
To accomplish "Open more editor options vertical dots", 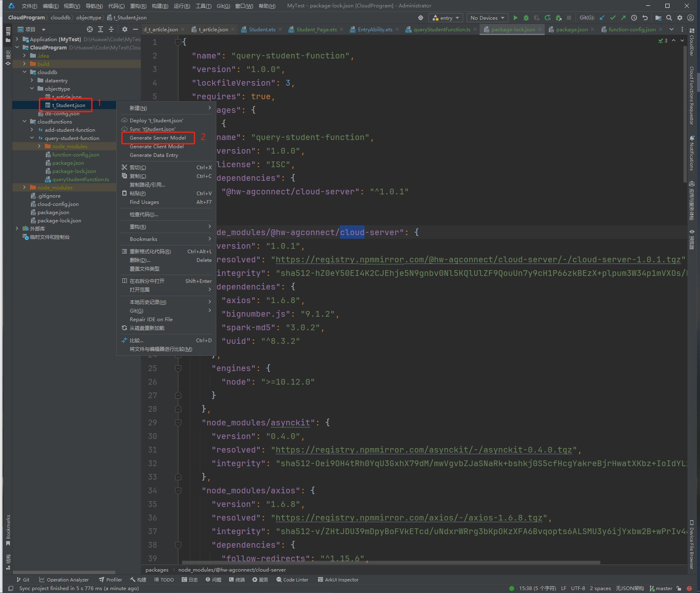I will [682, 29].
